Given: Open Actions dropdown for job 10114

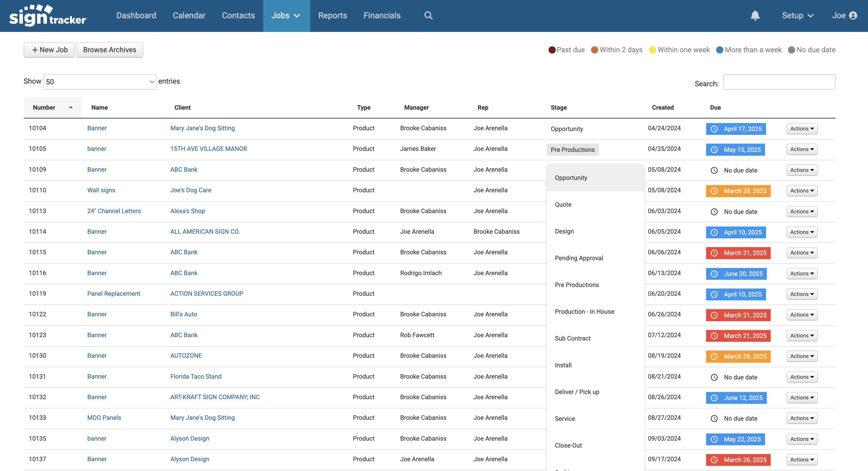Looking at the screenshot, I should (802, 232).
